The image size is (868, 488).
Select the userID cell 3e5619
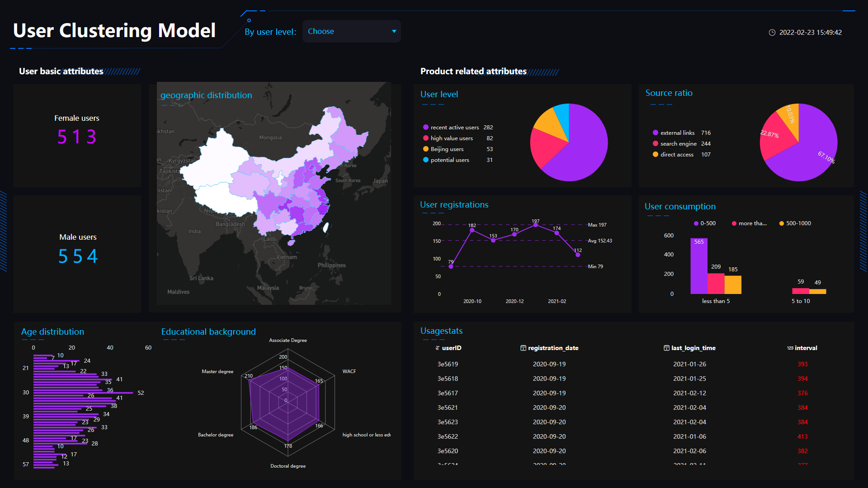click(448, 364)
